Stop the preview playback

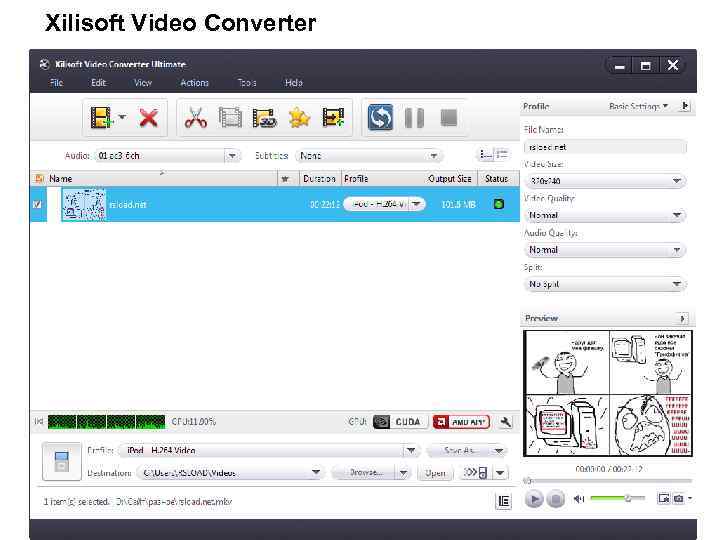click(x=556, y=499)
